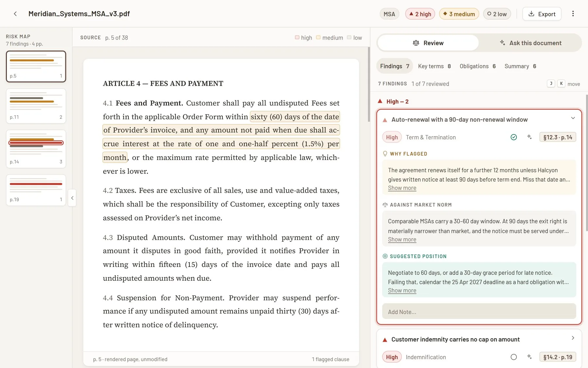Open the more options kebab menu
Viewport: 588px width, 368px height.
click(x=573, y=14)
